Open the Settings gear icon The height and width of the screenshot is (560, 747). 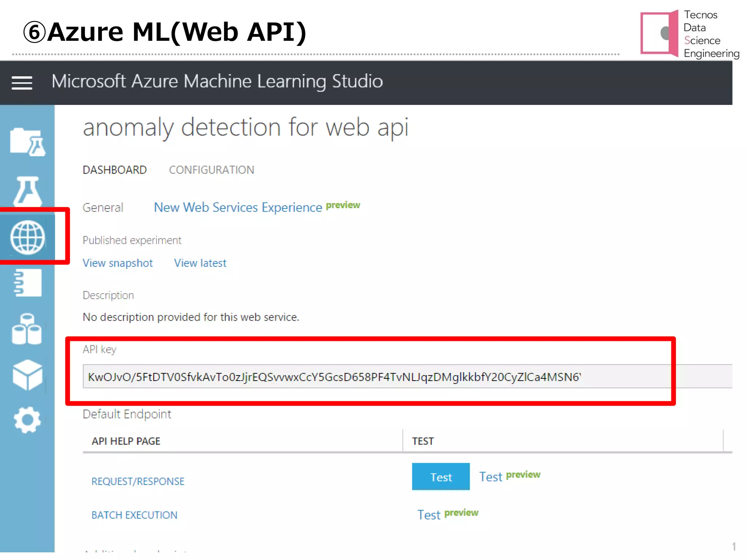click(27, 420)
